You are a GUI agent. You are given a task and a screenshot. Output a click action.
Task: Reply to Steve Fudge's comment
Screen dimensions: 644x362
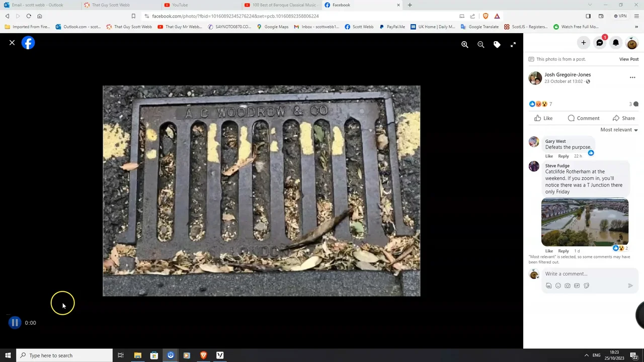click(x=563, y=251)
